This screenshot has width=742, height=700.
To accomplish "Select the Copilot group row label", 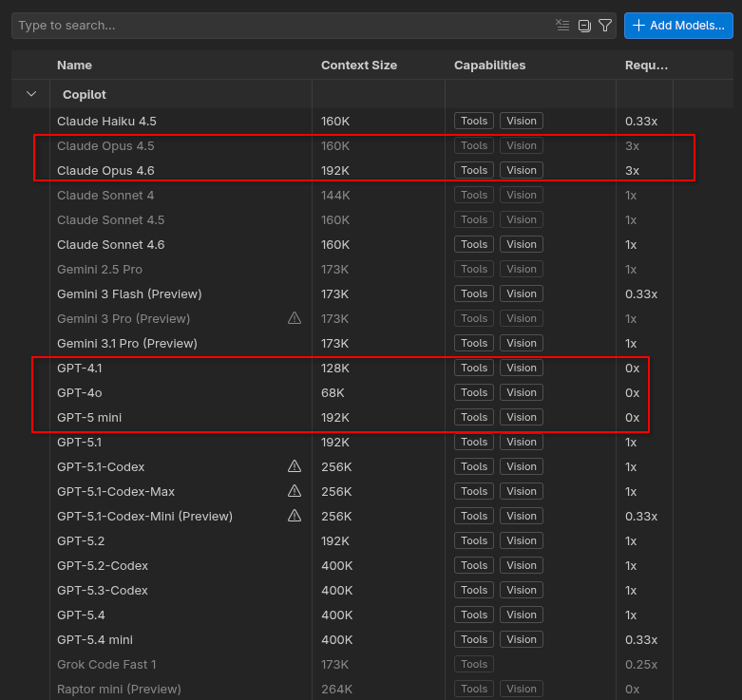I will coord(85,95).
